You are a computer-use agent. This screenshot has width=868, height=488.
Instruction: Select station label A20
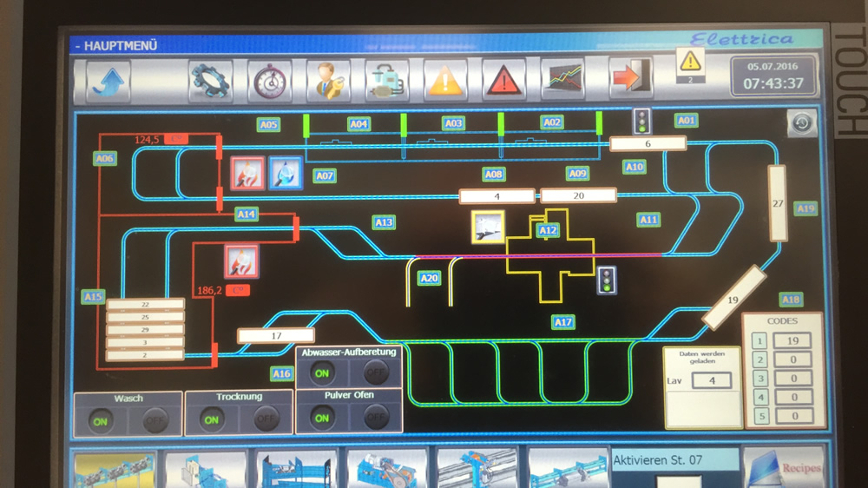click(429, 278)
